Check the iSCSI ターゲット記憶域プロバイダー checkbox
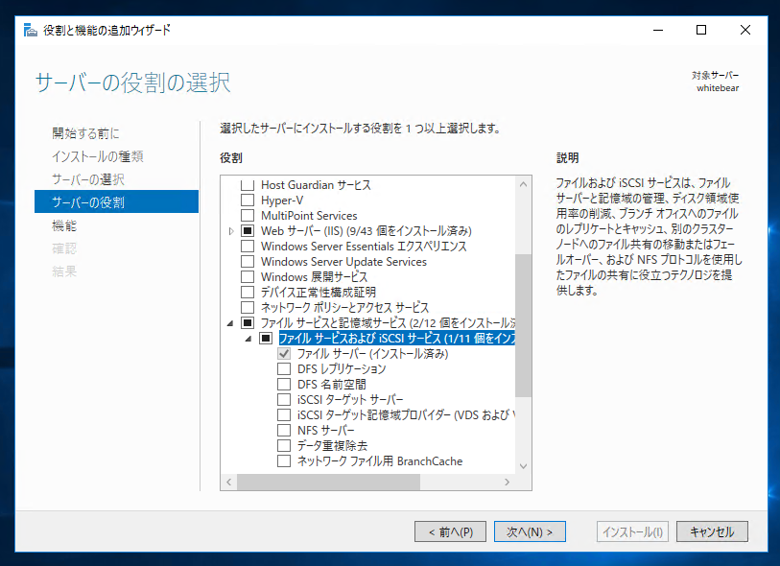Viewport: 780px width, 566px height. coord(284,415)
